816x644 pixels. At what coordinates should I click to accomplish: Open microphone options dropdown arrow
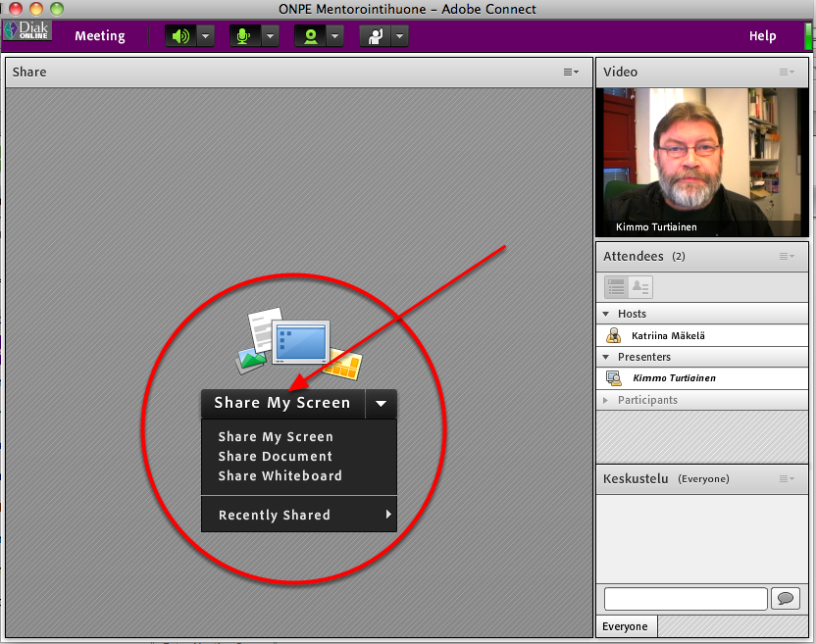(x=270, y=36)
